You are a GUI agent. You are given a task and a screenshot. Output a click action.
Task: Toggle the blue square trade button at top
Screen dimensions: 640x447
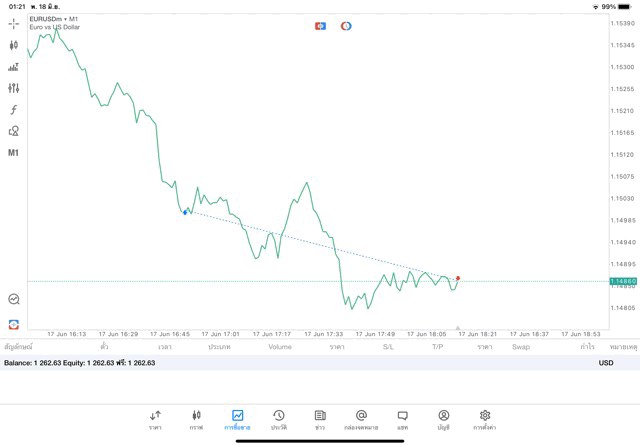pyautogui.click(x=320, y=26)
